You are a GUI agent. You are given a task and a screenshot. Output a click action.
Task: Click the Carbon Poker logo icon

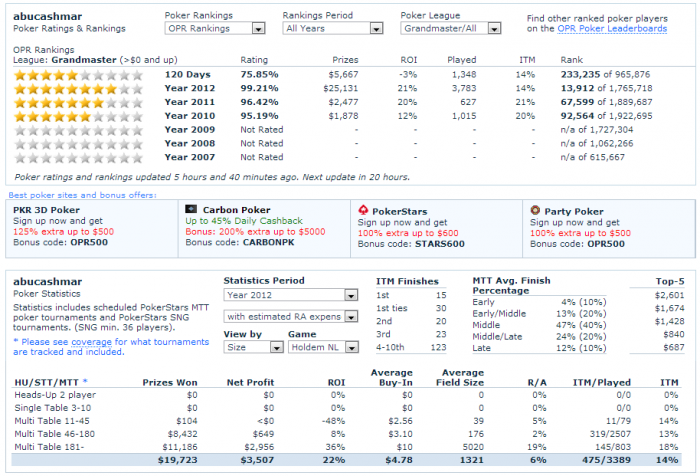190,210
